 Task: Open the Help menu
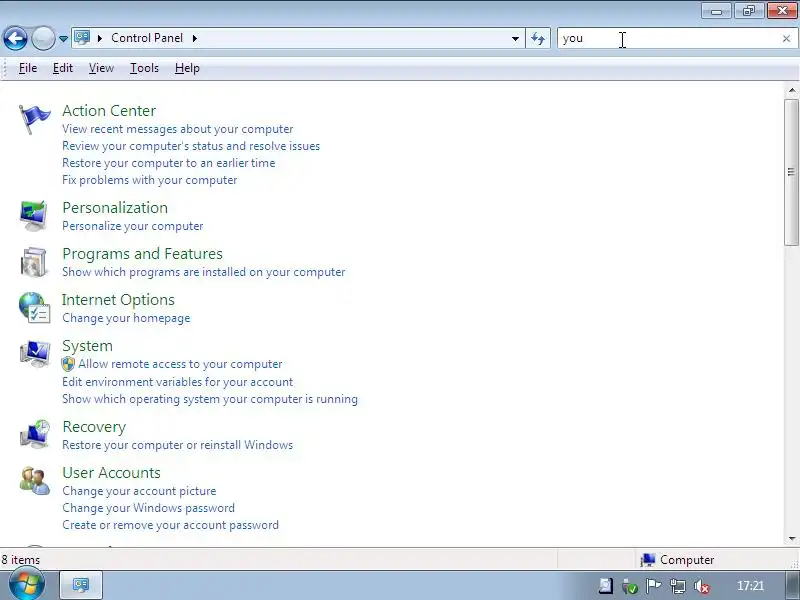click(187, 68)
